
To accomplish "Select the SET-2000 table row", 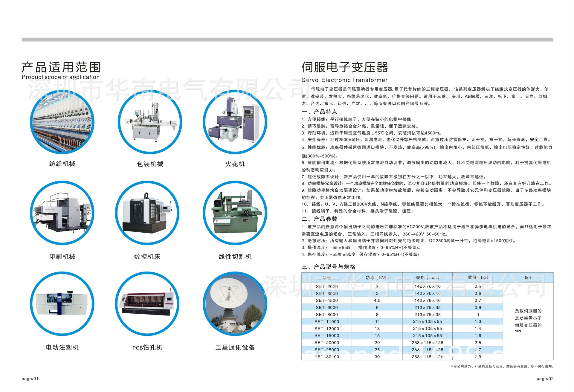I will click(327, 286).
